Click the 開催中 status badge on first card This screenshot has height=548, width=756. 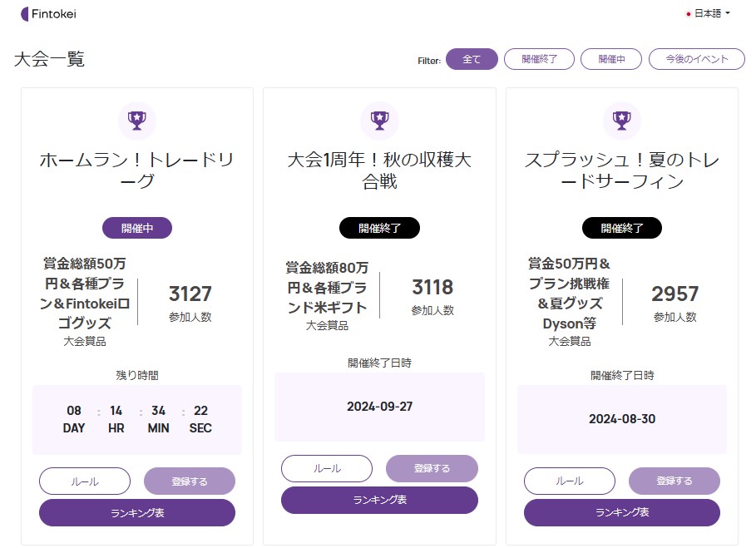pos(137,228)
